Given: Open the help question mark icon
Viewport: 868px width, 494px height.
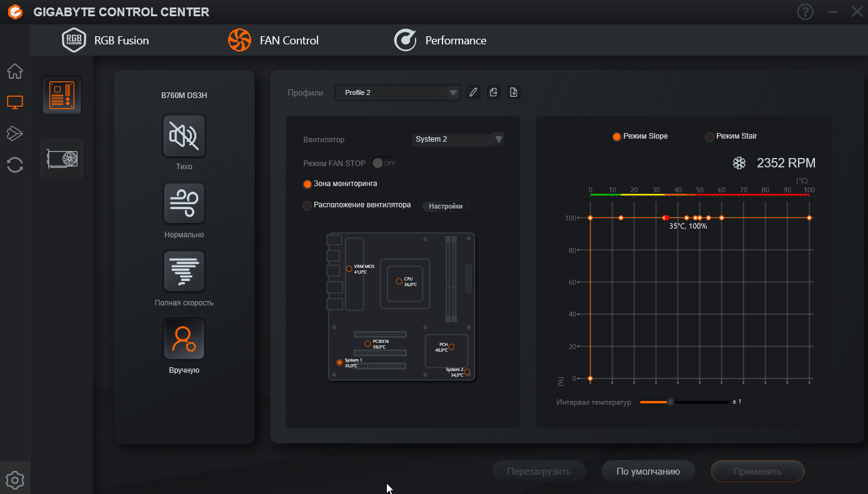Looking at the screenshot, I should pyautogui.click(x=806, y=12).
